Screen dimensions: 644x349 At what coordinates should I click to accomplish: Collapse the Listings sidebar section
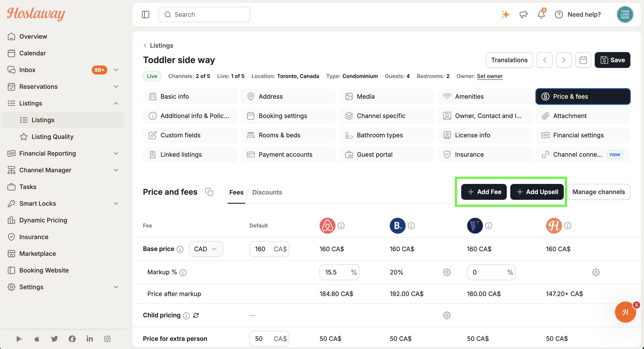click(x=116, y=103)
